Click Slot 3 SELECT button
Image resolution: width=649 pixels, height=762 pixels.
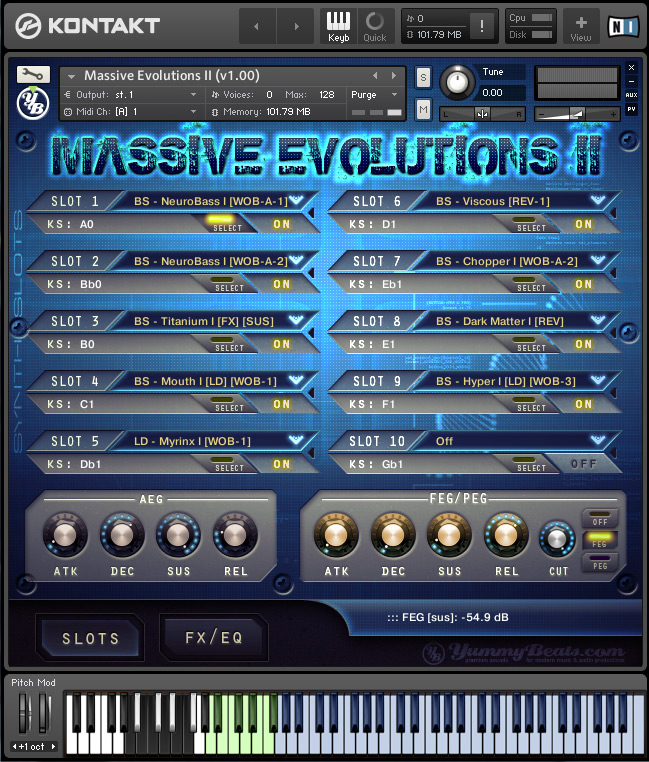[x=229, y=345]
